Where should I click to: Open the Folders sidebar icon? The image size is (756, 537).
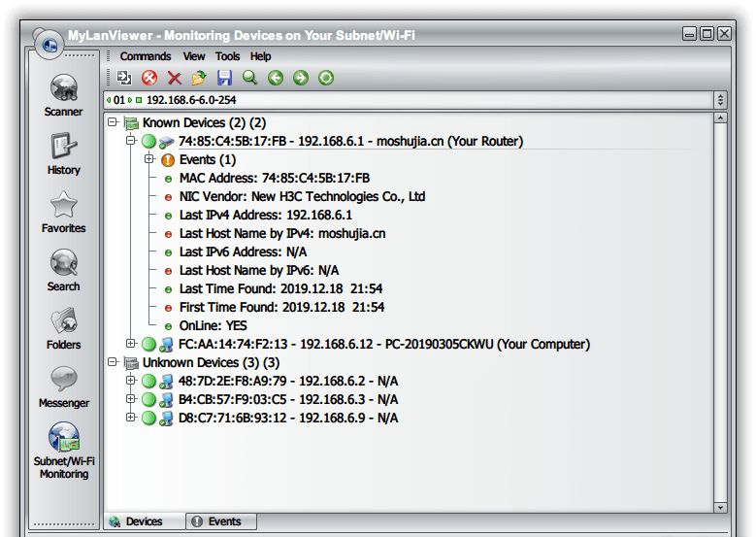(63, 328)
